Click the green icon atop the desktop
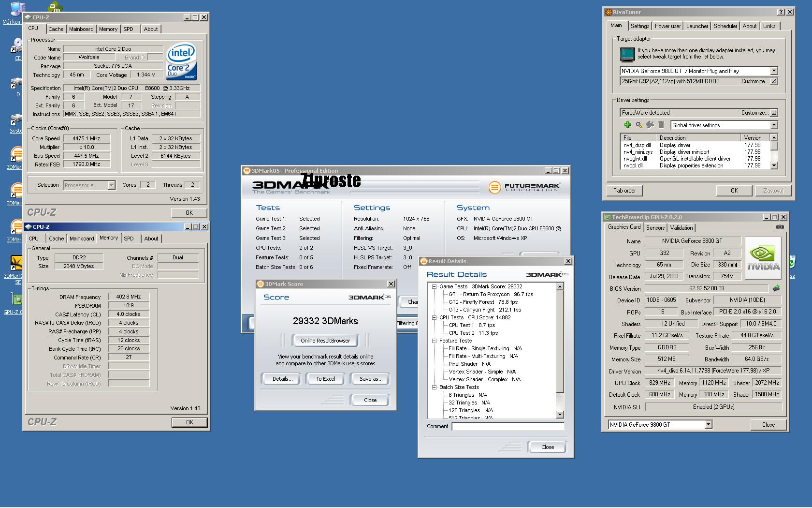This screenshot has height=508, width=812. click(55, 7)
